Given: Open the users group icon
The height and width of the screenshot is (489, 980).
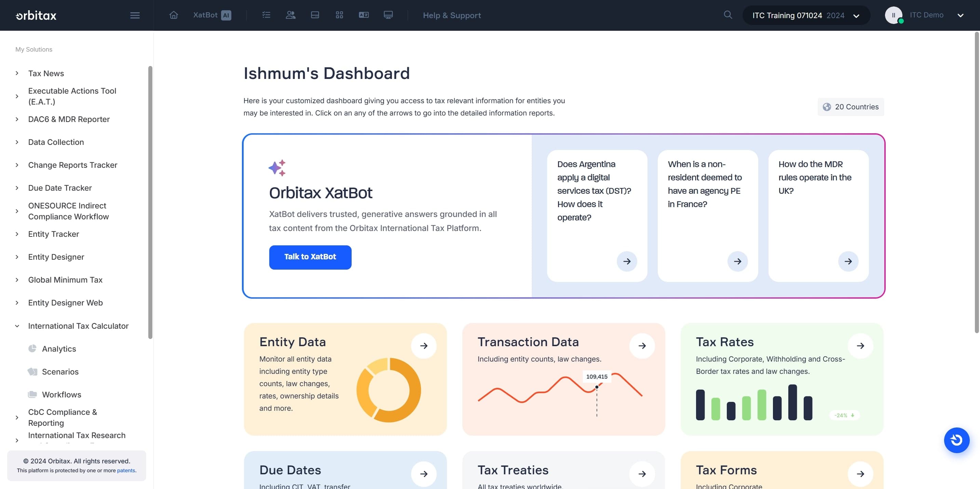Looking at the screenshot, I should (x=291, y=15).
